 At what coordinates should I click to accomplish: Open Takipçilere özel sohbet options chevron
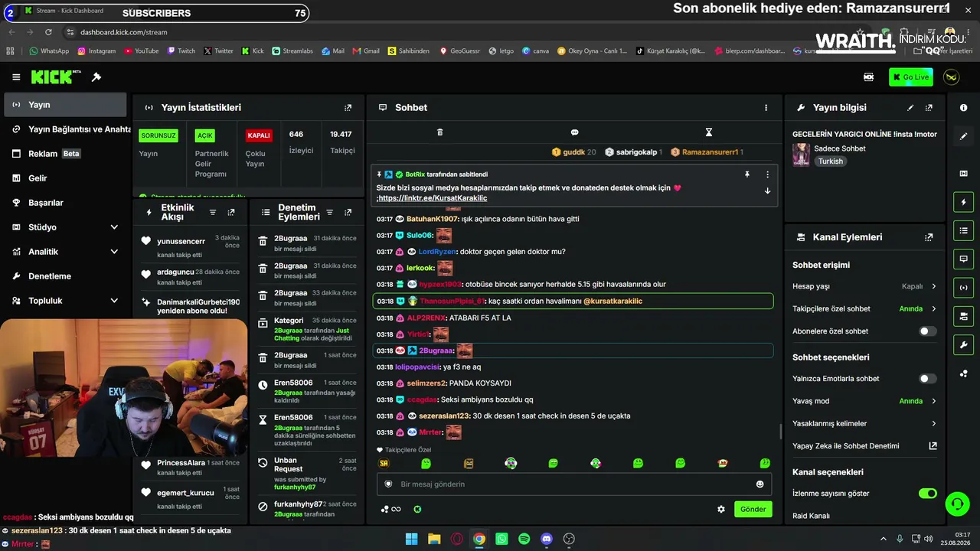pyautogui.click(x=933, y=309)
